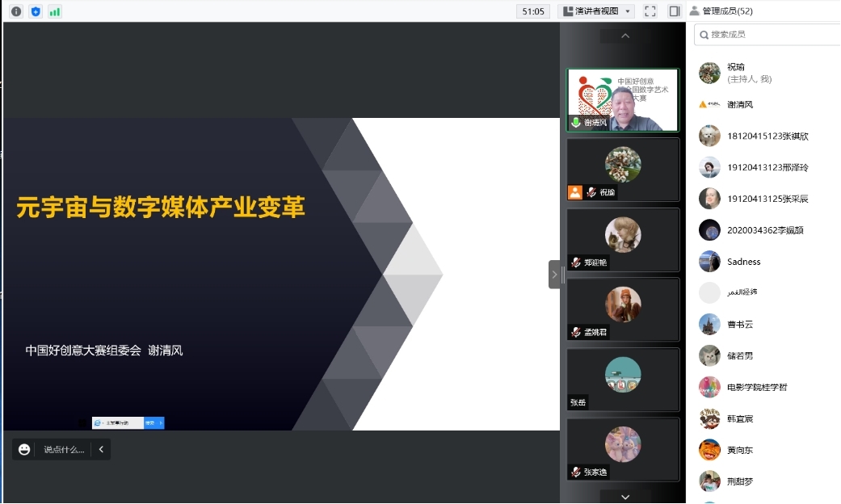Image resolution: width=841 pixels, height=504 pixels.
Task: Open the blue security shield icon
Action: pyautogui.click(x=36, y=11)
